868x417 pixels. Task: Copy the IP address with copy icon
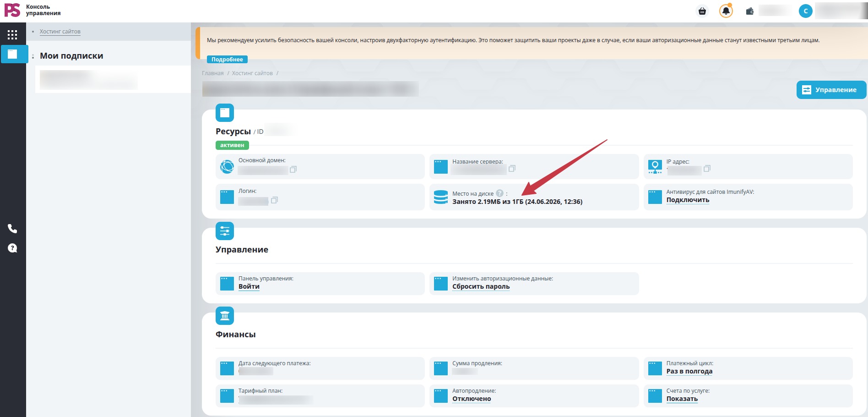707,169
